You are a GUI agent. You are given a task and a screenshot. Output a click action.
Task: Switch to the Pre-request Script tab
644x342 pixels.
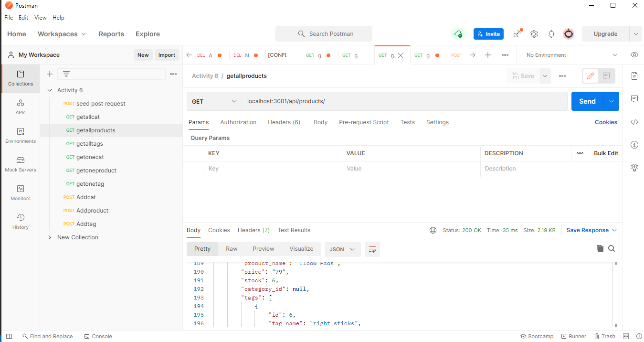364,122
